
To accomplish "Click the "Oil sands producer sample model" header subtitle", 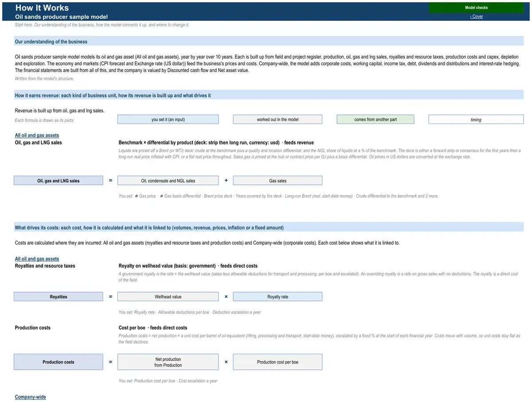I will coord(61,17).
